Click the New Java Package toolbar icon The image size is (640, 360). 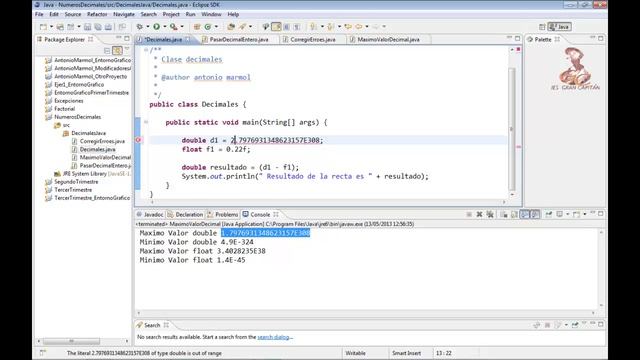click(197, 27)
